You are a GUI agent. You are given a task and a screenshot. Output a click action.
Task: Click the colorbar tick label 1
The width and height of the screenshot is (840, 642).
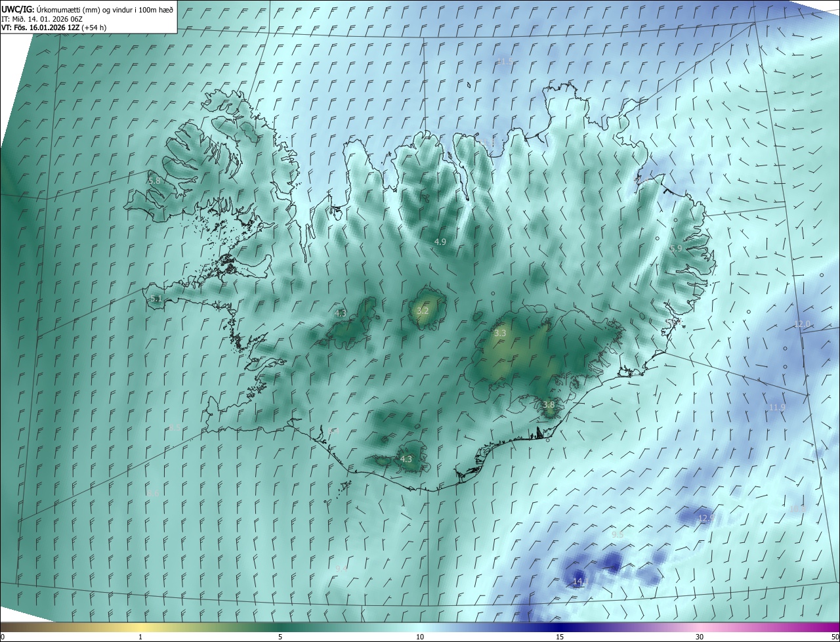[x=140, y=637]
